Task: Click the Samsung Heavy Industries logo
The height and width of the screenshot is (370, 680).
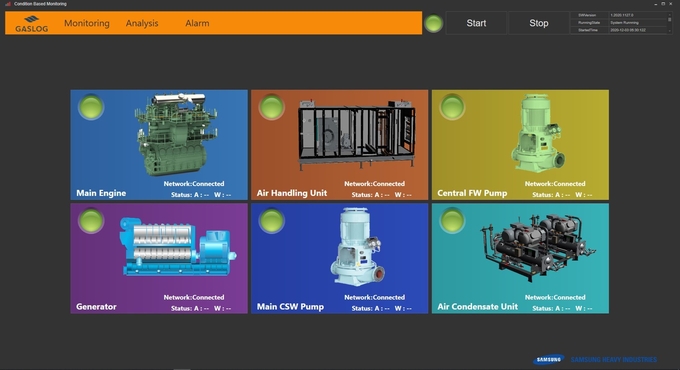Action: tap(595, 360)
